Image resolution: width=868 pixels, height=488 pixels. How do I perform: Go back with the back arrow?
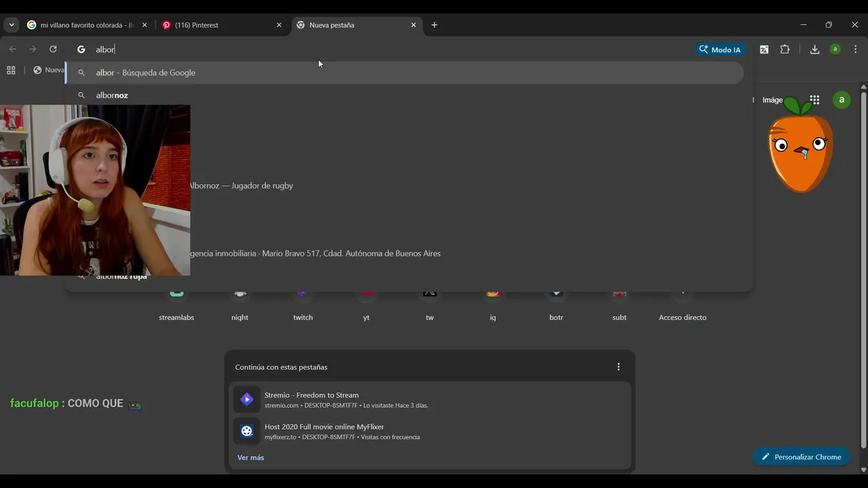click(12, 49)
